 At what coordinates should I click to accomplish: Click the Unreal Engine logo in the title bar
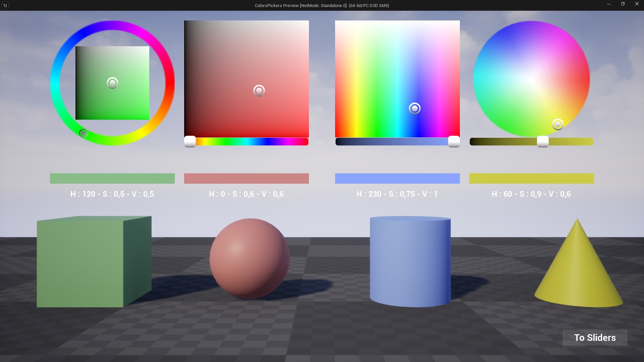point(6,5)
